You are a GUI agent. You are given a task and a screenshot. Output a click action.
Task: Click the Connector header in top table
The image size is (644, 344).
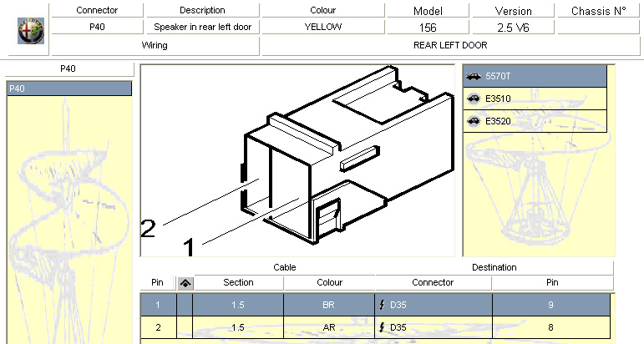(97, 10)
